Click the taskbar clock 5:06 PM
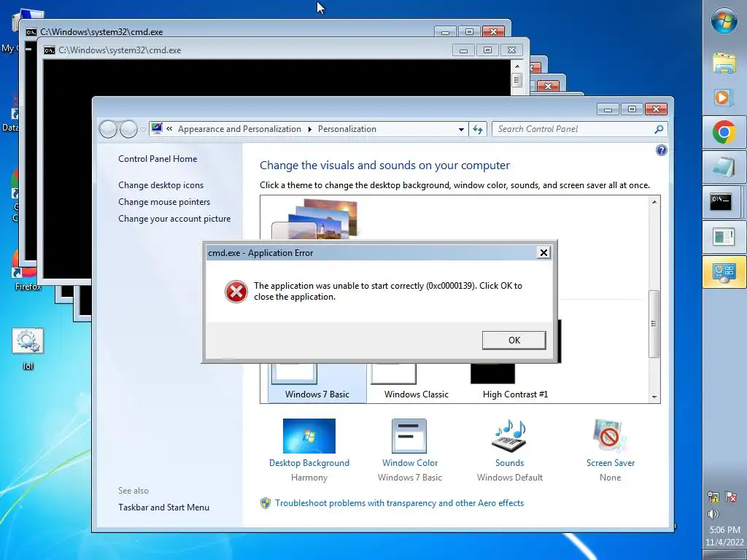Viewport: 747px width, 560px height. pos(724,529)
